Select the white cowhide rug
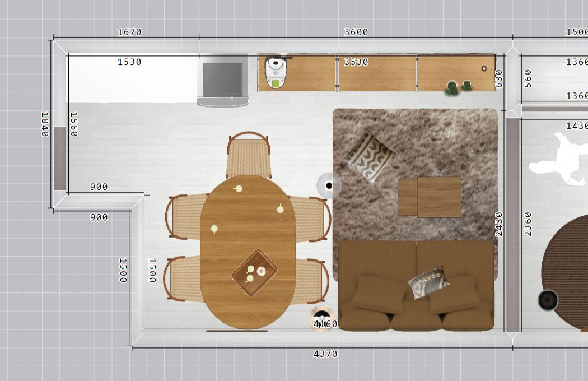 560,161
